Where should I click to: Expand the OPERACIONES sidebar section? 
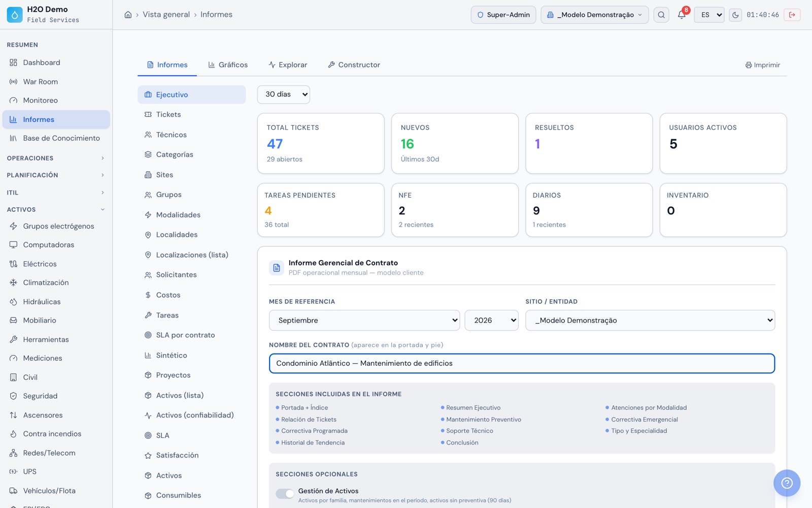pos(56,158)
